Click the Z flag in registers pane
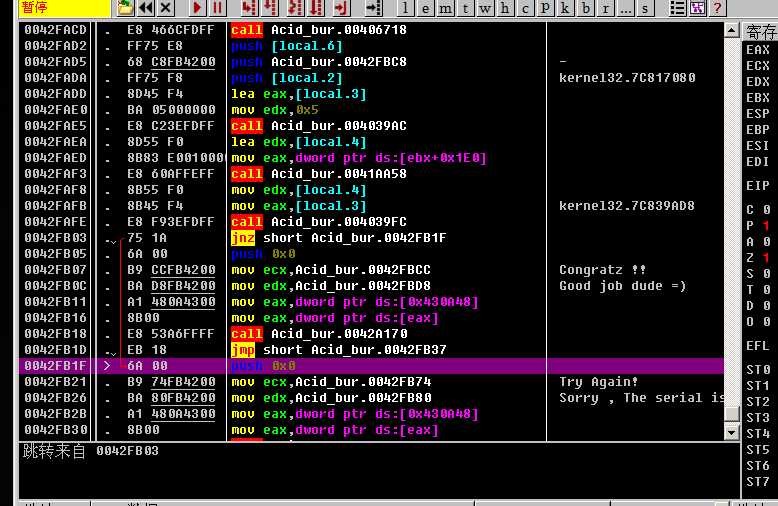 coord(758,258)
